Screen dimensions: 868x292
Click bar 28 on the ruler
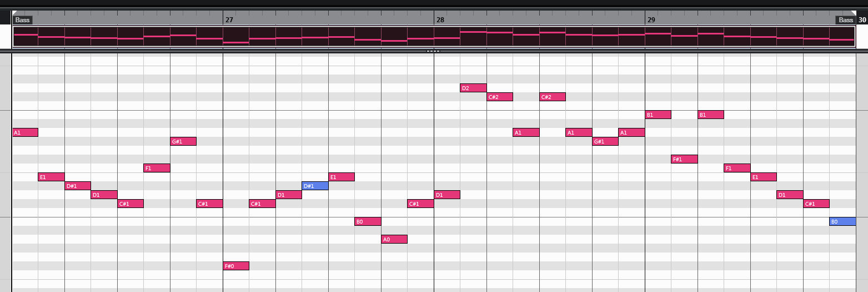(440, 20)
